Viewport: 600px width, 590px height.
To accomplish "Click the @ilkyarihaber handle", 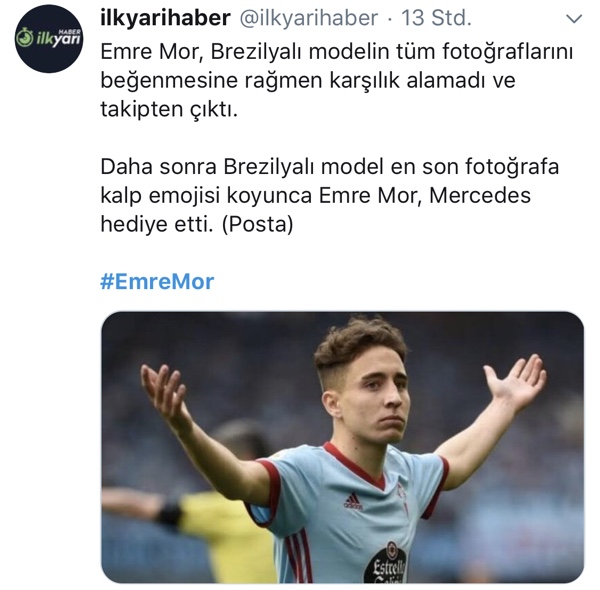I will [309, 18].
